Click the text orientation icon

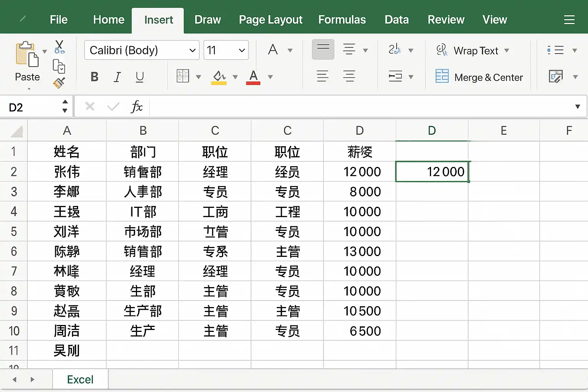tap(395, 50)
